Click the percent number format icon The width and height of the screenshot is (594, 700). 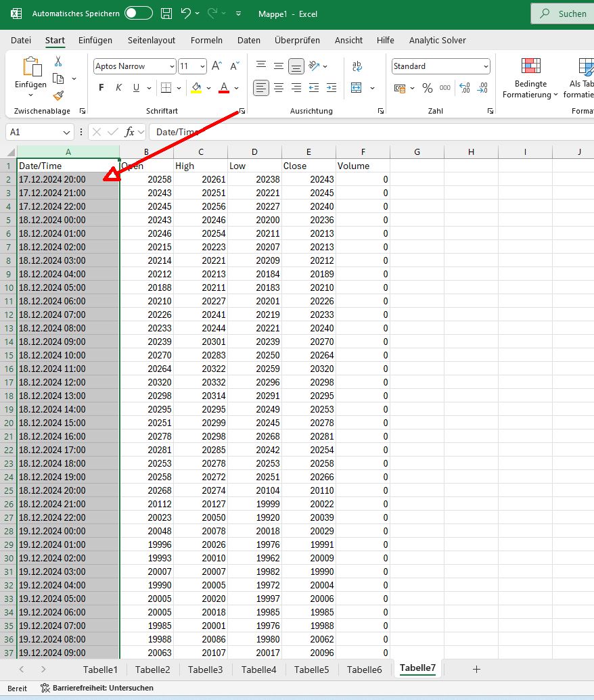428,88
